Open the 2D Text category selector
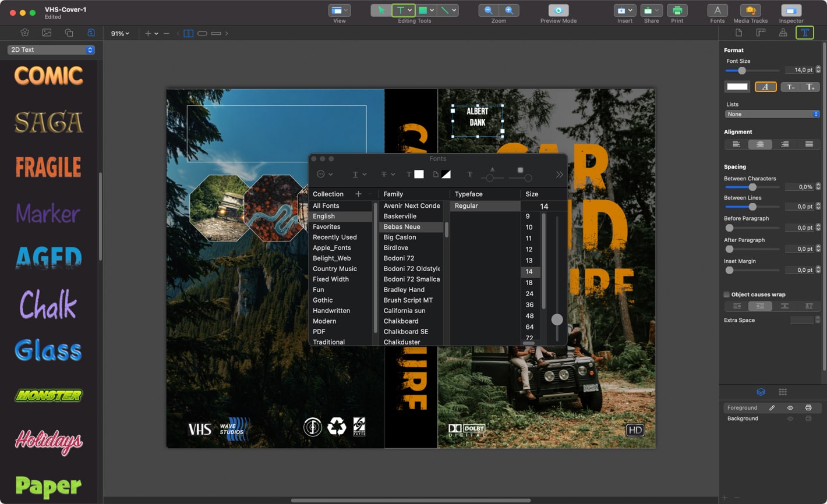Screen dimensions: 827x504 coord(50,49)
